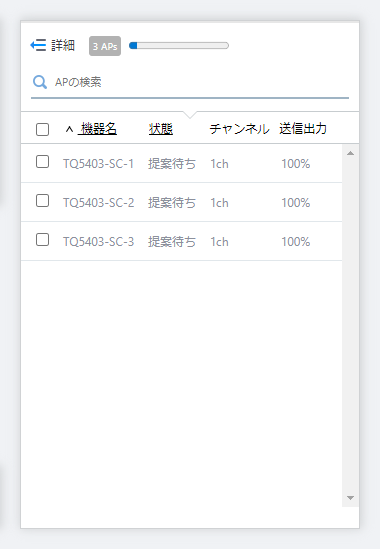Viewport: 380px width, 549px height.
Task: Click the 送信出力 column header
Action: (303, 129)
